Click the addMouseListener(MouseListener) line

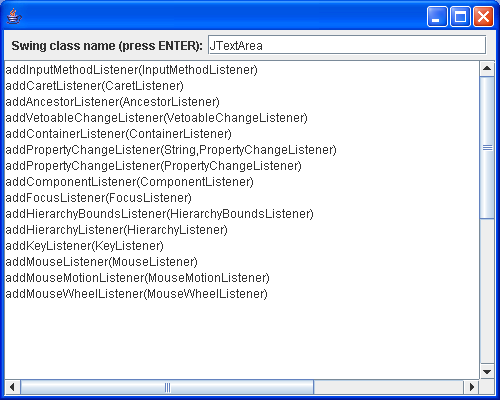(x=102, y=262)
